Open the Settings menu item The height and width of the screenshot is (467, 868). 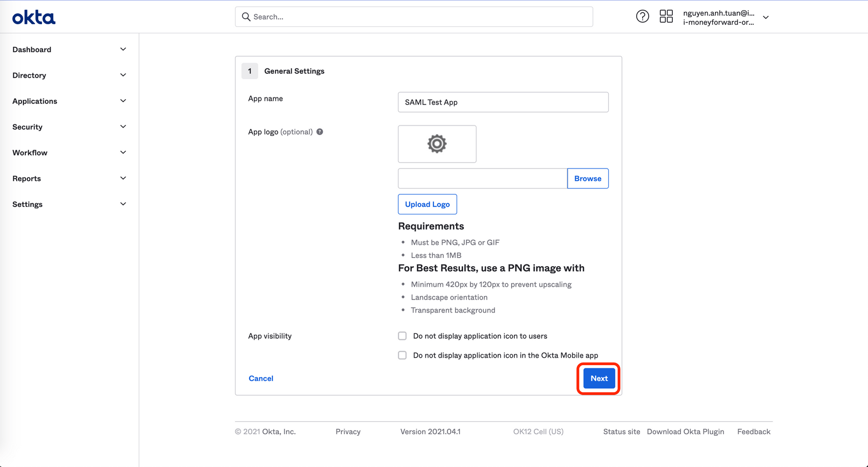coord(27,205)
